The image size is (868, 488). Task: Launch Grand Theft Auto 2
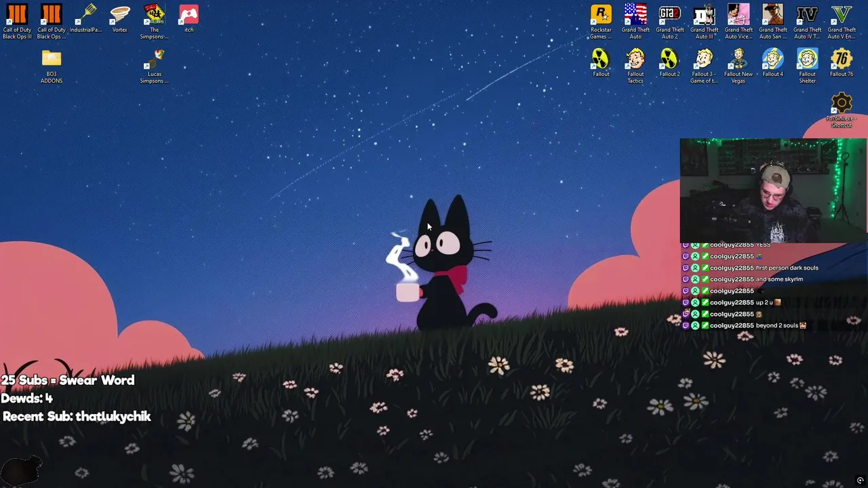[670, 22]
